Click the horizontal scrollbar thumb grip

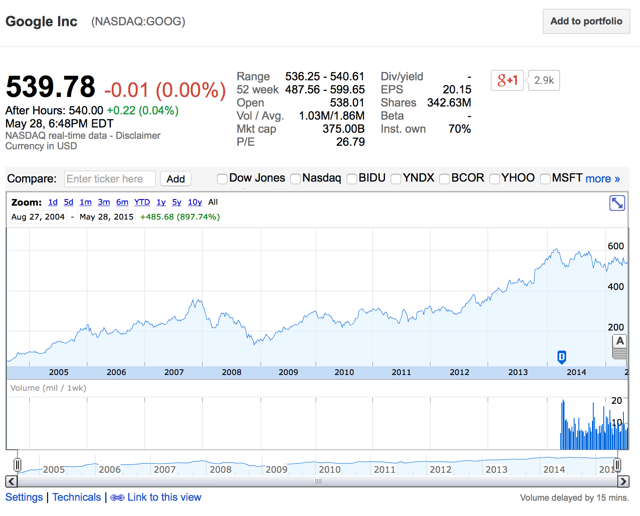coord(318,481)
